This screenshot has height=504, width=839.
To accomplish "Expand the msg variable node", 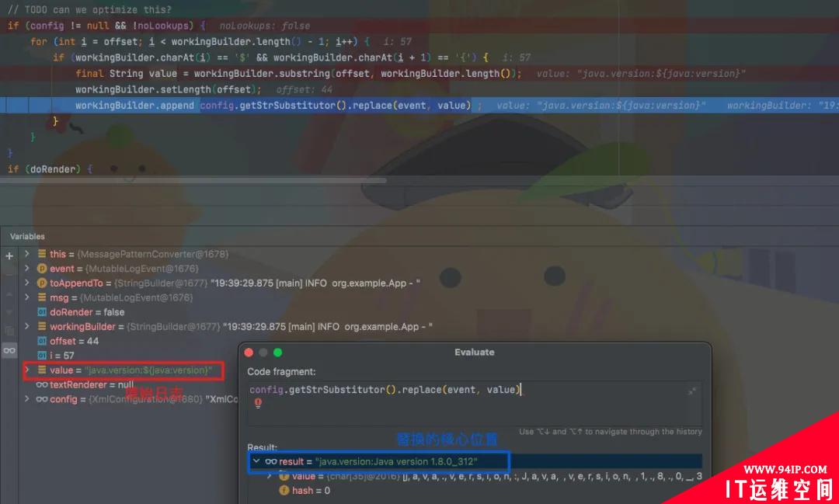I will tap(26, 297).
